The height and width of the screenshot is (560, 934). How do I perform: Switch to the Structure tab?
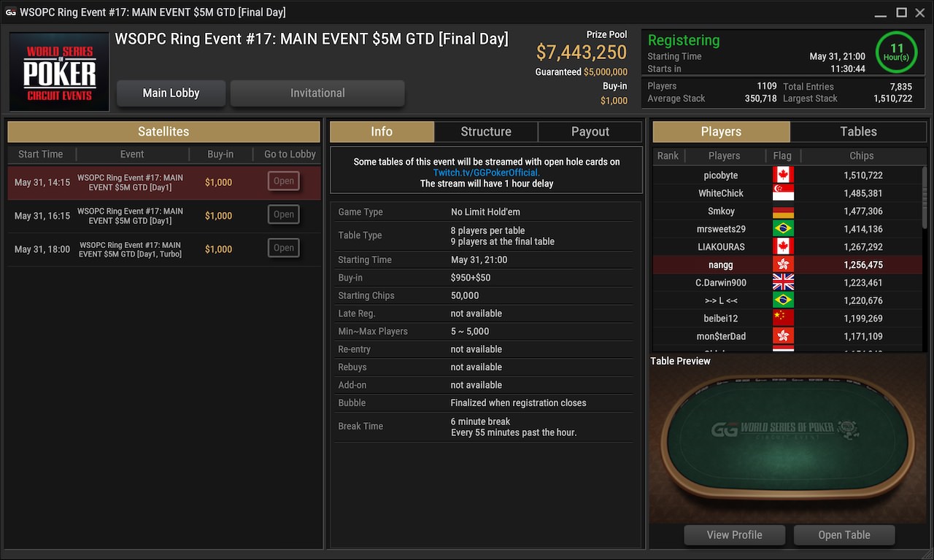(x=486, y=131)
